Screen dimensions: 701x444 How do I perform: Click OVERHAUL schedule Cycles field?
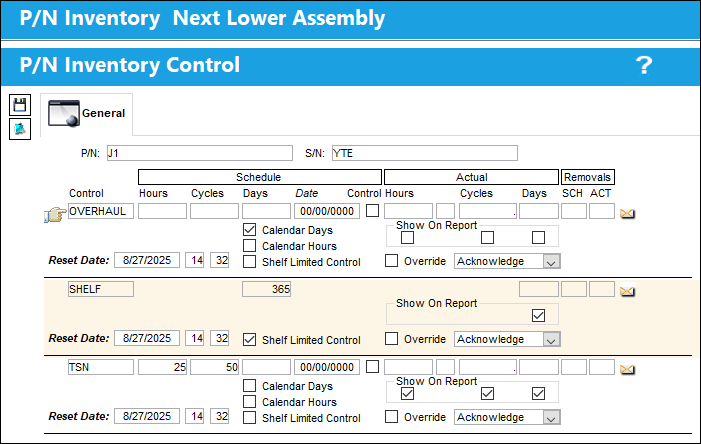coord(214,211)
